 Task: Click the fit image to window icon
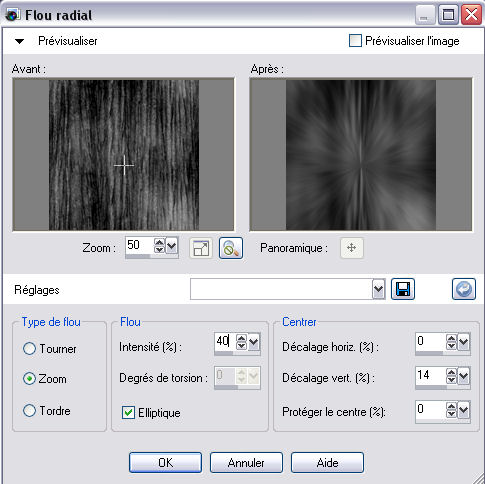tap(201, 248)
